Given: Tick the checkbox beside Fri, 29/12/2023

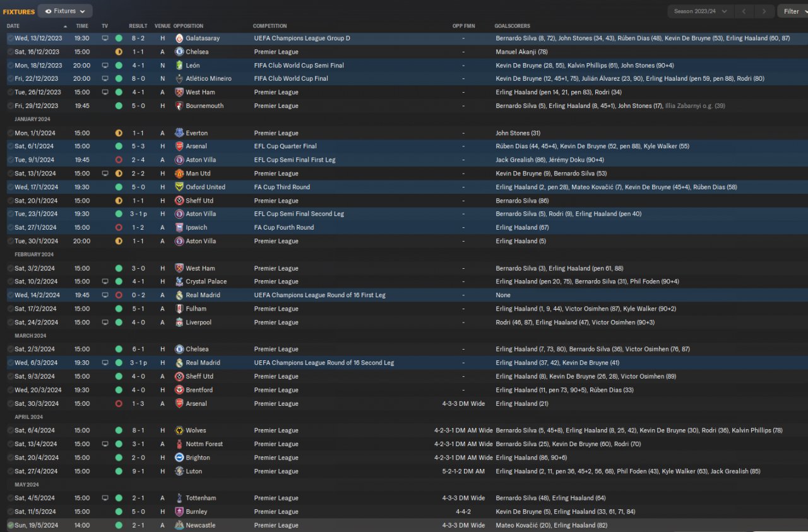Looking at the screenshot, I should (x=10, y=106).
